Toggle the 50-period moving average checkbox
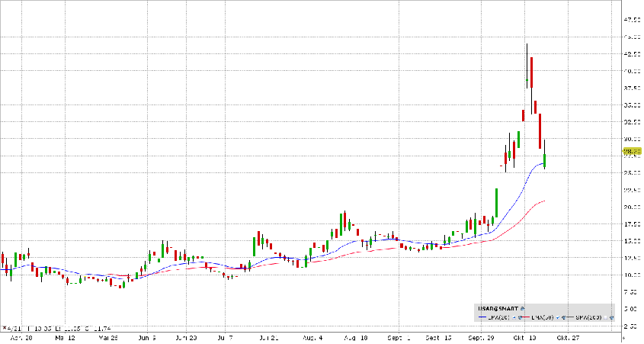Screen dimensions: 644x344 (557, 317)
